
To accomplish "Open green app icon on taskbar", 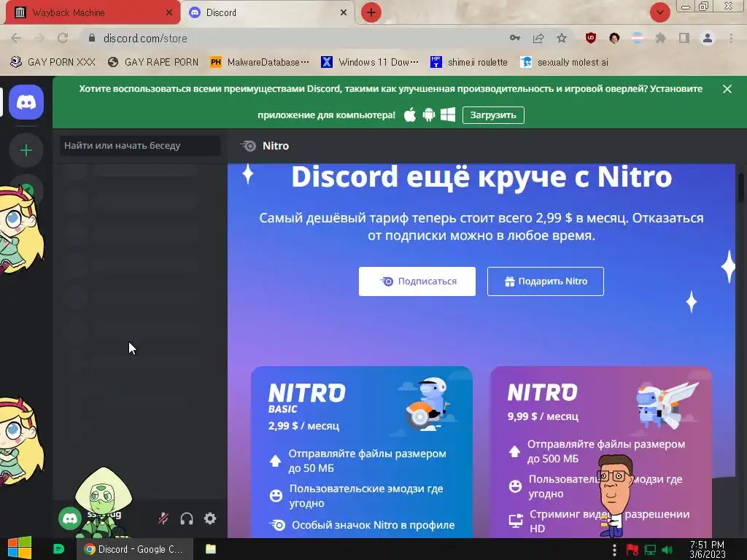I will tap(58, 549).
